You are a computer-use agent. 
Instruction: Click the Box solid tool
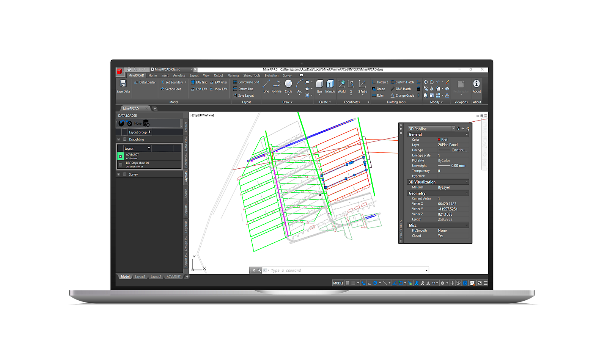point(319,86)
